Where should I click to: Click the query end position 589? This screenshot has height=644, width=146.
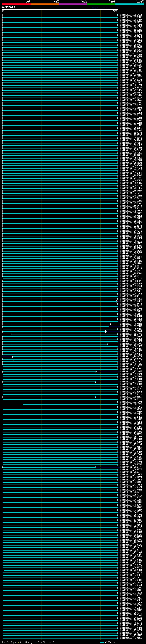[115, 11]
